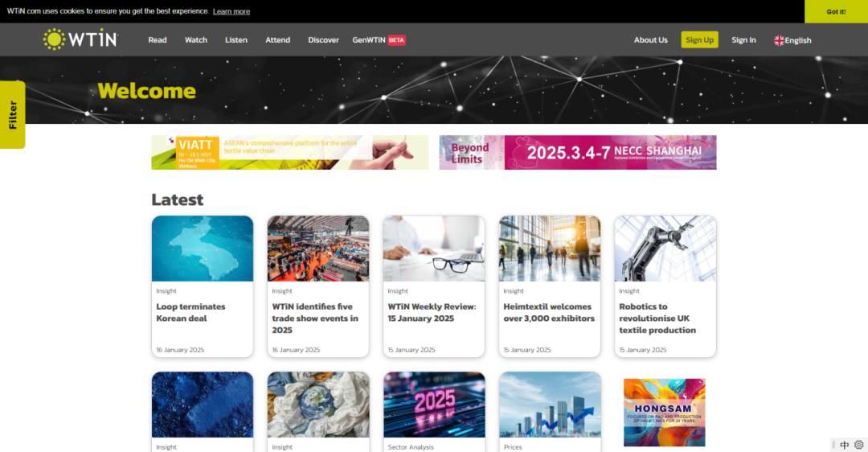Image resolution: width=868 pixels, height=452 pixels.
Task: Click the Sign In link
Action: (743, 40)
